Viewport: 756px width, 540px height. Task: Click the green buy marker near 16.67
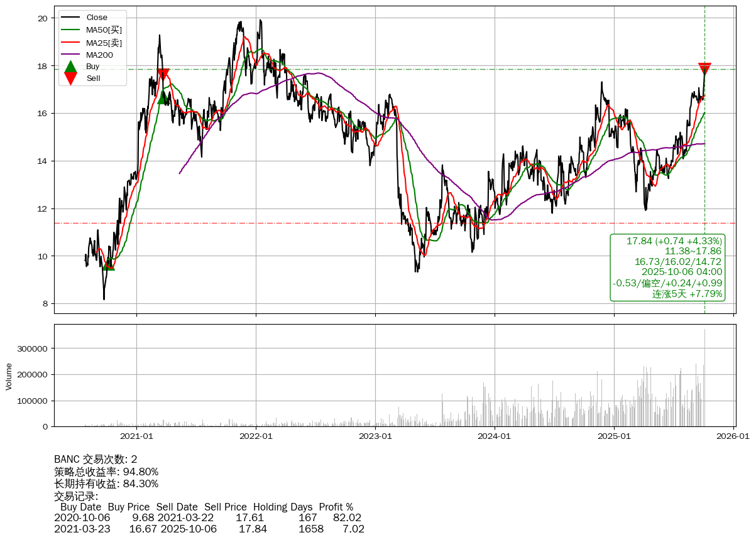point(163,97)
